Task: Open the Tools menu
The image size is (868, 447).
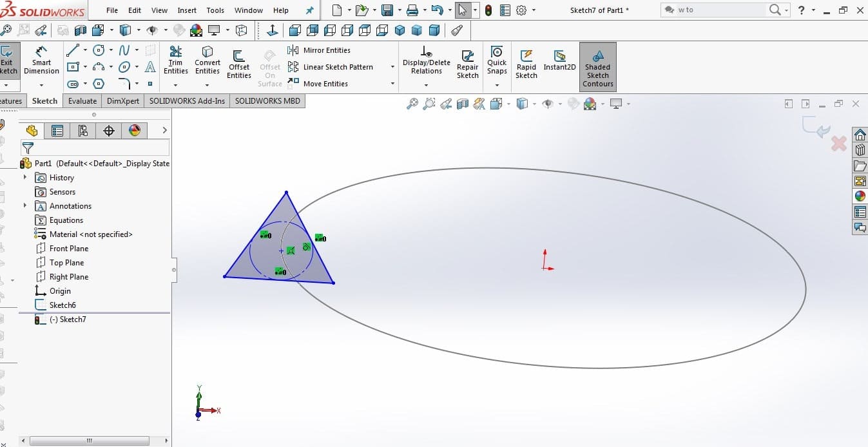Action: point(215,10)
